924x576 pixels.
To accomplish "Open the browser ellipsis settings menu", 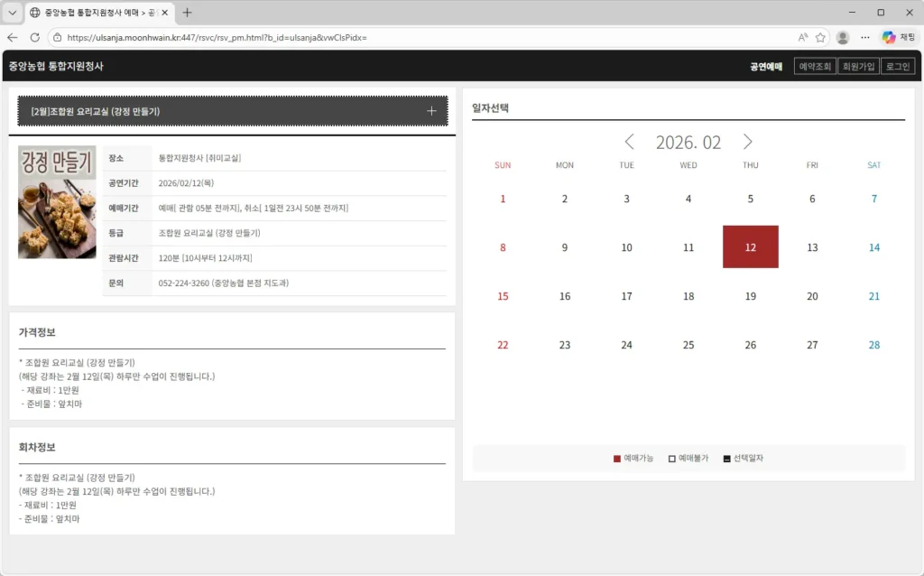I will (x=864, y=38).
